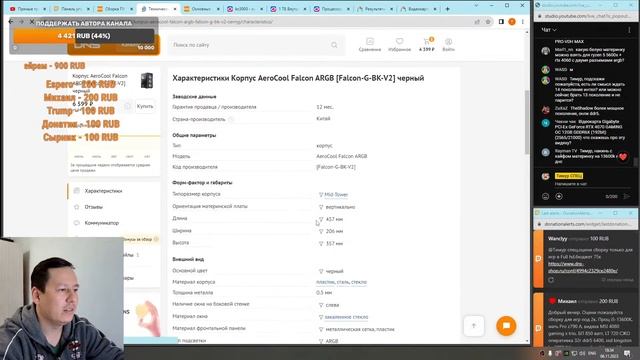The height and width of the screenshot is (360, 640).
Task: Click filter icon next to 'черный' color
Action: (x=321, y=271)
